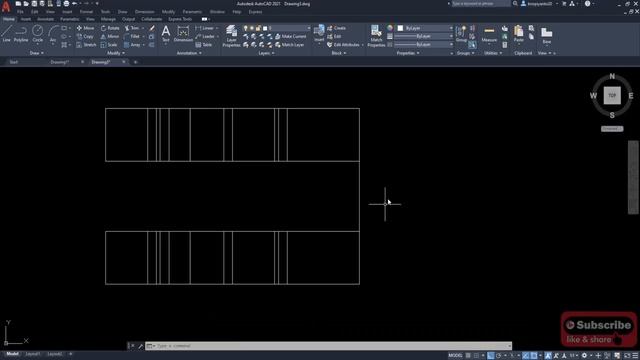Activate the Copy command

click(85, 36)
